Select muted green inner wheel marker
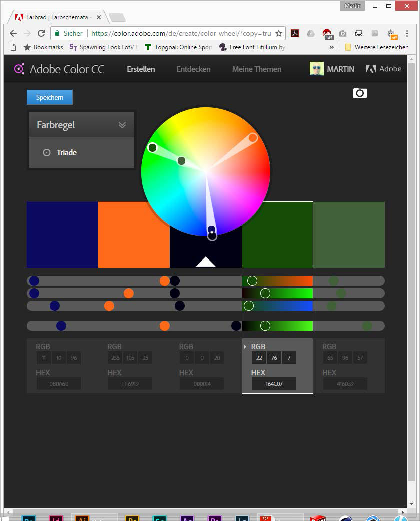Image resolution: width=420 pixels, height=521 pixels. click(181, 161)
